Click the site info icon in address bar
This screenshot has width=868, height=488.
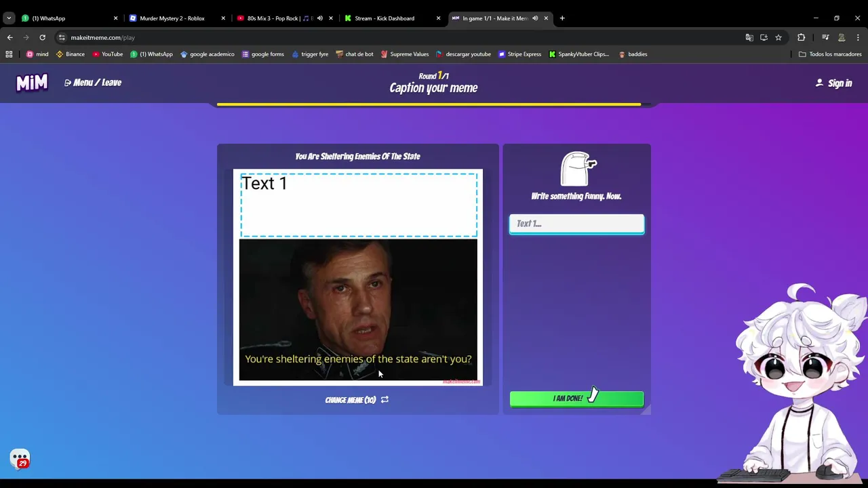click(62, 37)
